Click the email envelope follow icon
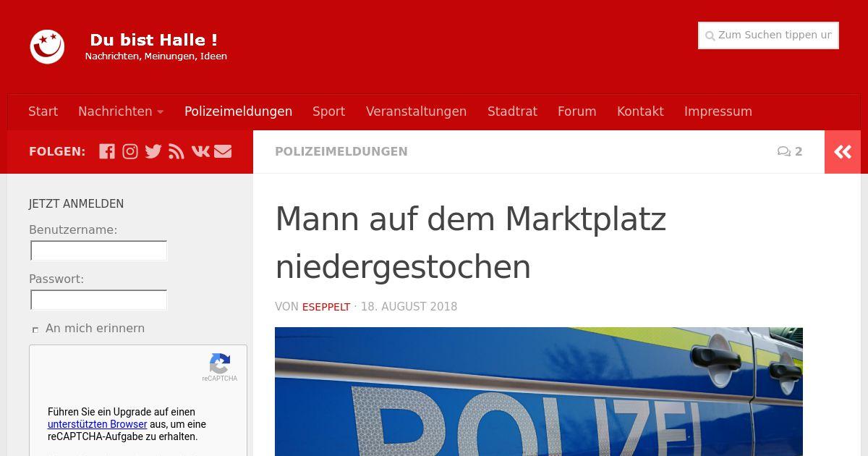The height and width of the screenshot is (456, 868). pos(223,151)
